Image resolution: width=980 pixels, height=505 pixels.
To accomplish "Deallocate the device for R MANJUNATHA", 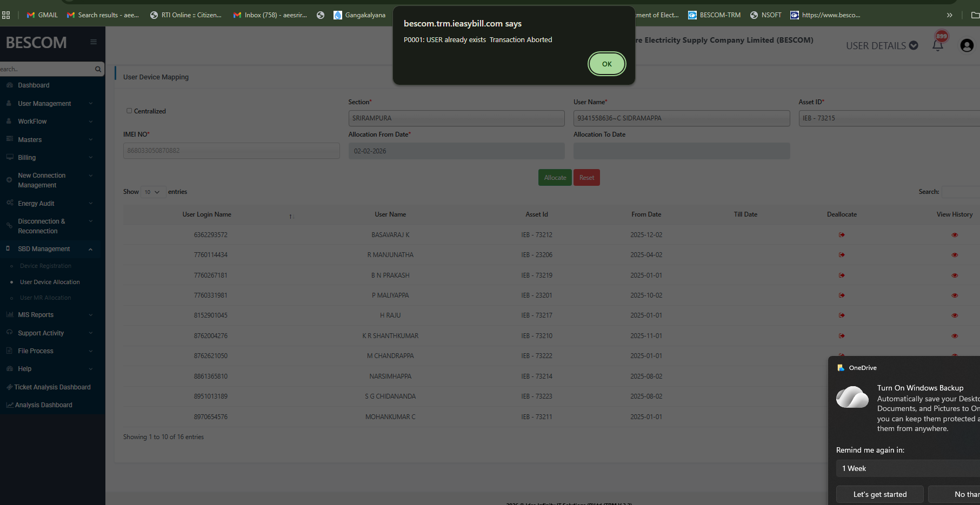I will (842, 255).
